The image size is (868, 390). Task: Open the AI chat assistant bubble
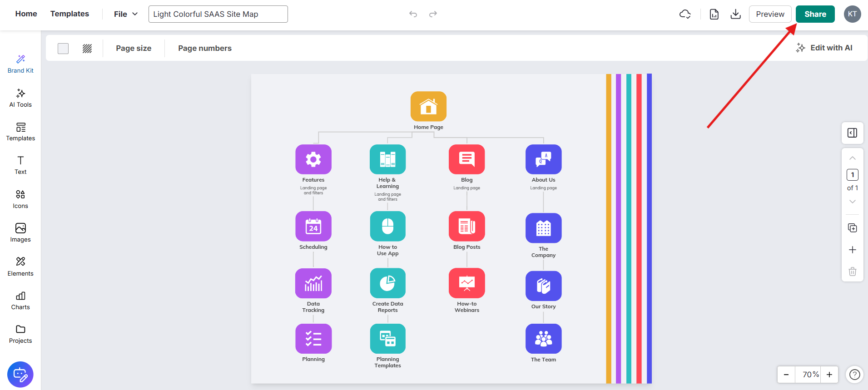tap(20, 374)
